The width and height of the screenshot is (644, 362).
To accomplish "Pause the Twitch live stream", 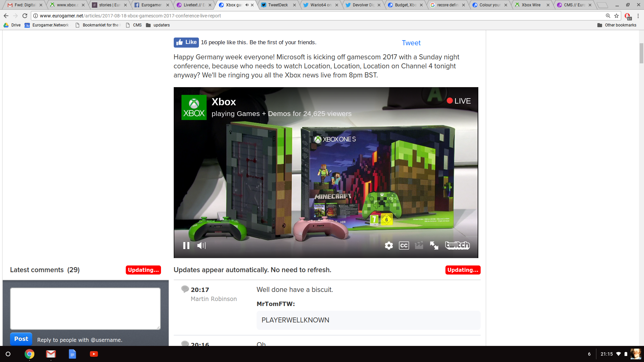I will 186,246.
